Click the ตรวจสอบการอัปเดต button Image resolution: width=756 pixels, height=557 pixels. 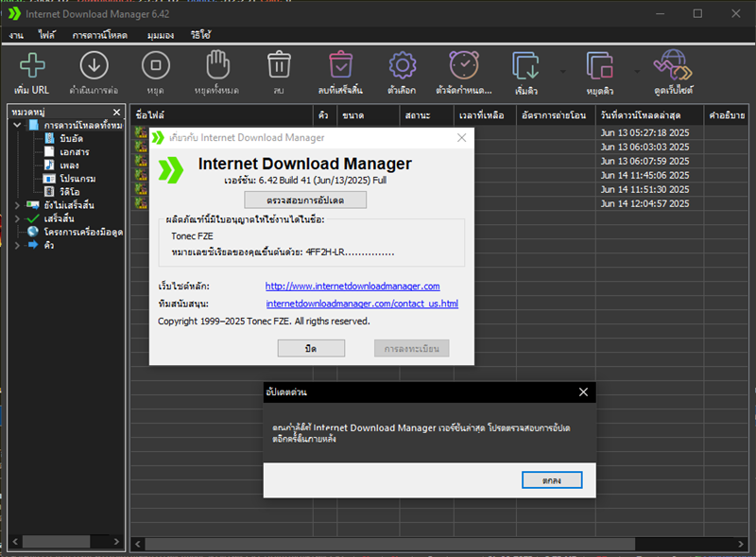305,200
